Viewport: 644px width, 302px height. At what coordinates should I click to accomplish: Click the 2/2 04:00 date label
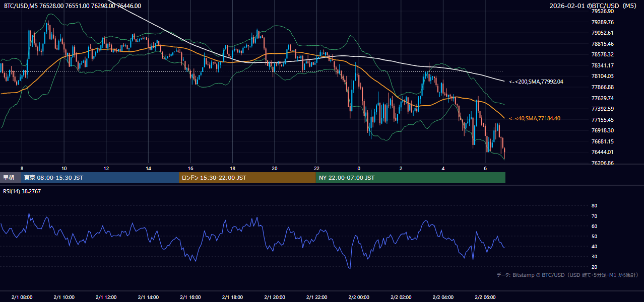pos(443,297)
